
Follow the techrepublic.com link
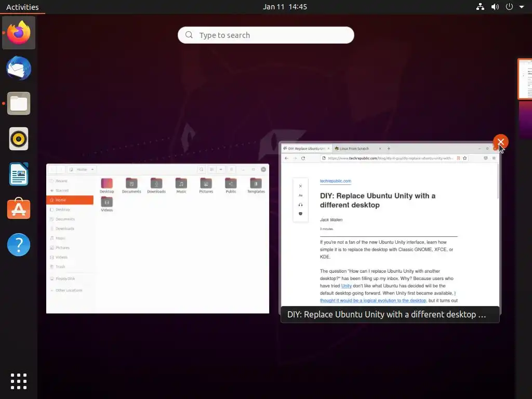335,181
